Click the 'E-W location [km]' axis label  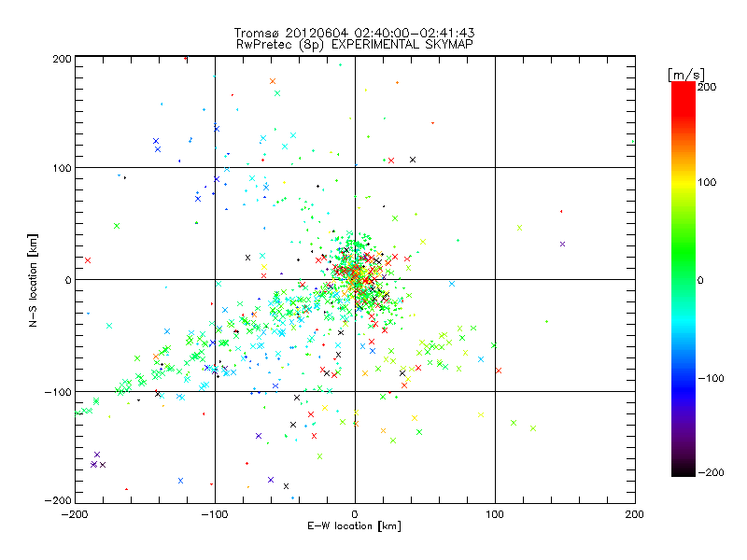point(354,525)
